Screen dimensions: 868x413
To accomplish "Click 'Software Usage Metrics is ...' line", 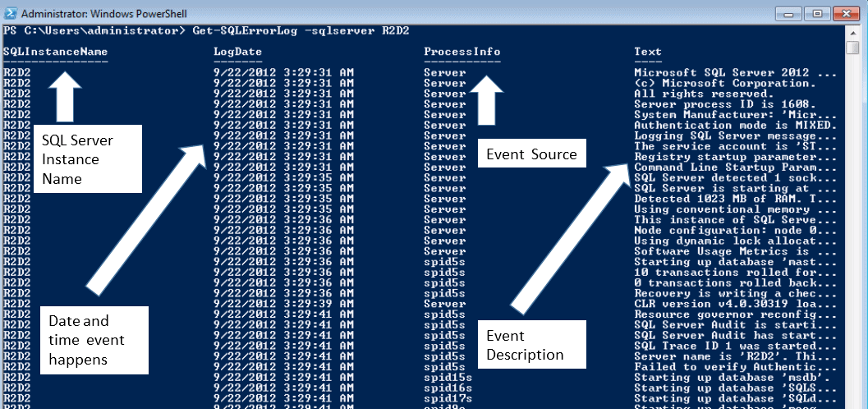I will (735, 251).
